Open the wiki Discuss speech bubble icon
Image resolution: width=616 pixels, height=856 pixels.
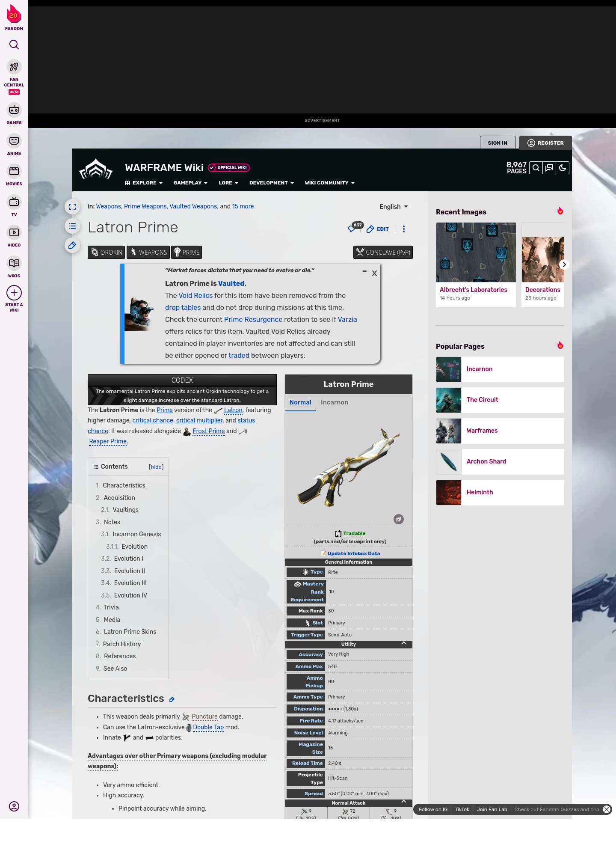coord(549,168)
